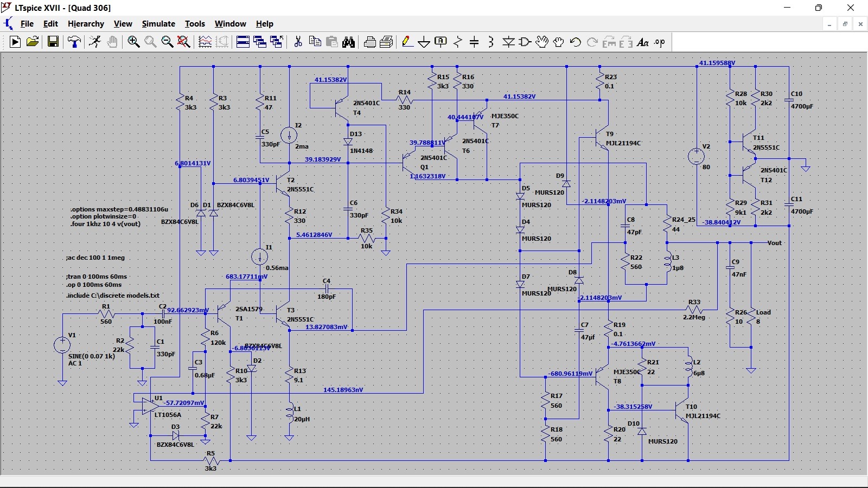The image size is (868, 488).
Task: Select the LT1056A op-amp label
Action: click(168, 415)
